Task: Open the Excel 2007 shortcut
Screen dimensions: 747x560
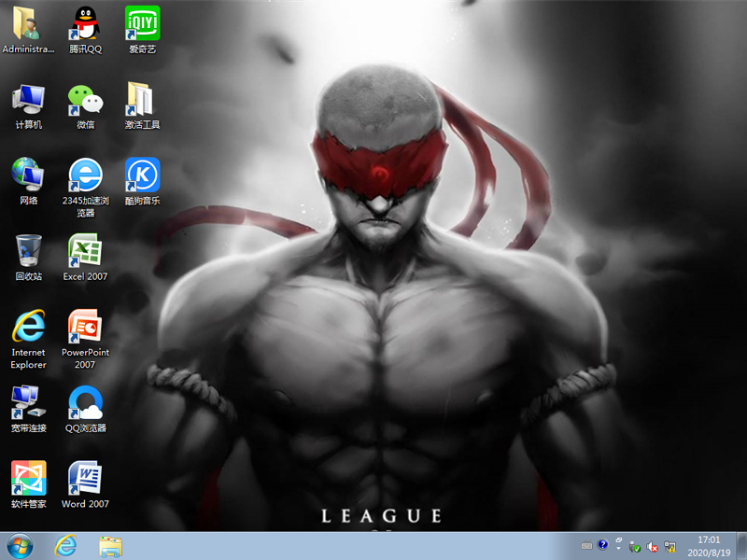Action: point(85,258)
